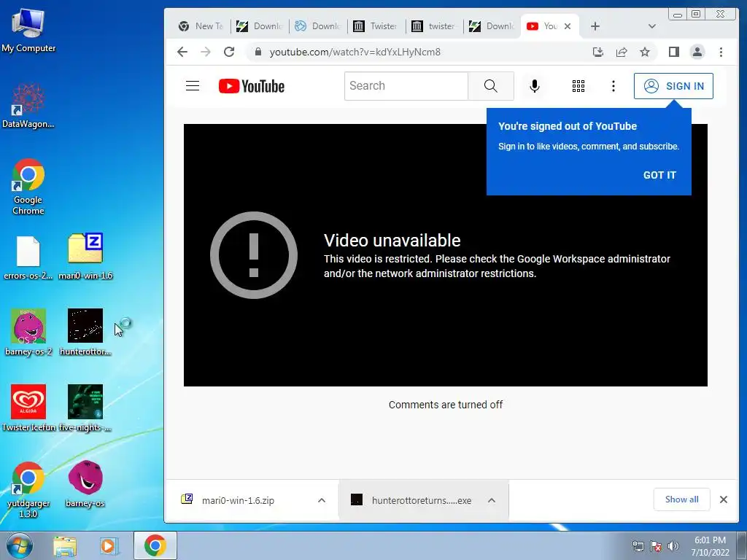Click the magnifier search button
This screenshot has height=560, width=747.
(491, 86)
